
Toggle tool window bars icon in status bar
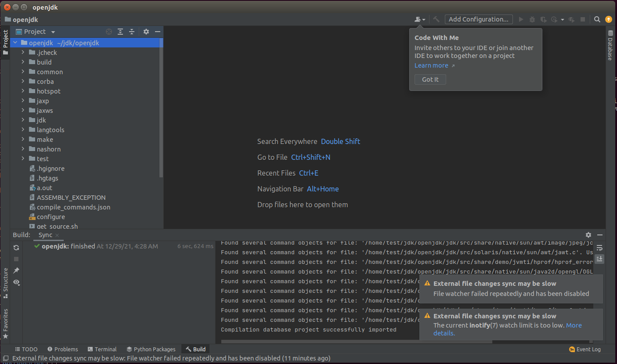[6, 358]
